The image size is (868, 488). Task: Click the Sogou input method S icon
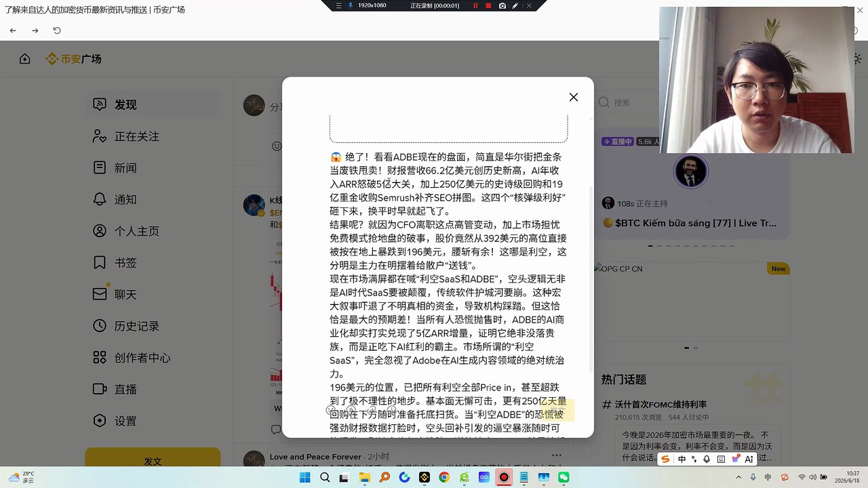[665, 459]
